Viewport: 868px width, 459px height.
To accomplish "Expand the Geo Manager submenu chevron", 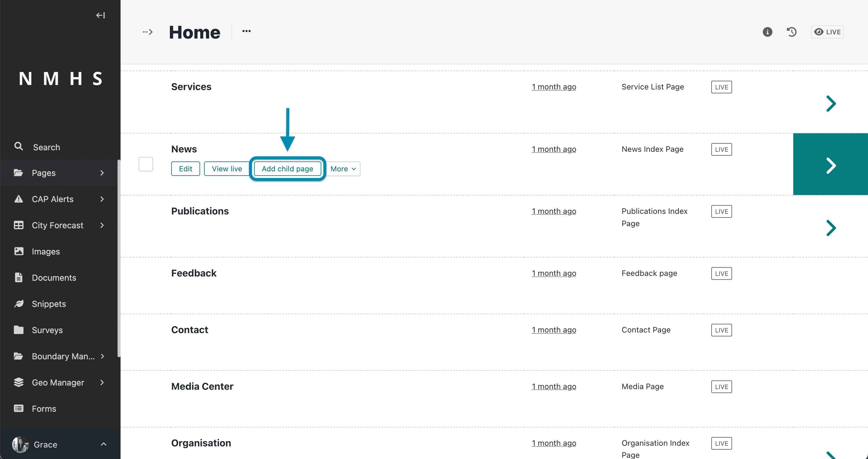I will (x=102, y=382).
